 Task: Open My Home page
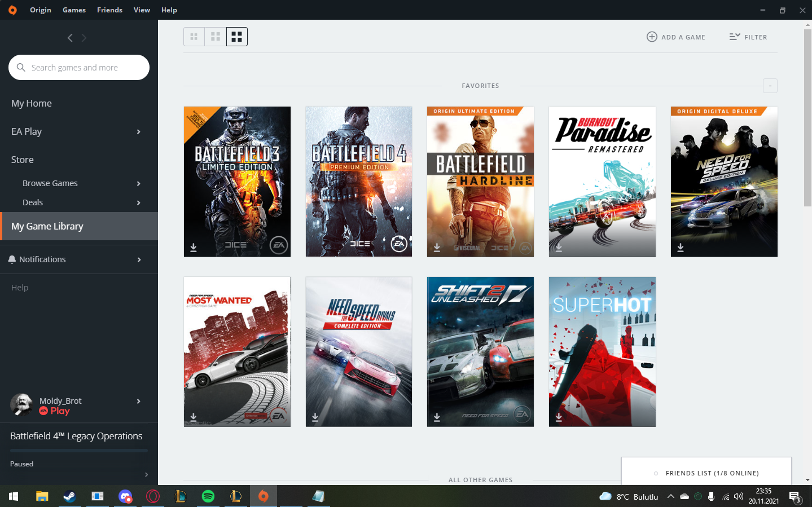32,103
